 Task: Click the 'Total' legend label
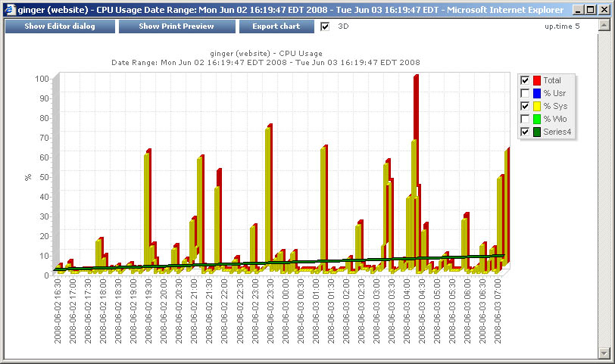pyautogui.click(x=552, y=80)
